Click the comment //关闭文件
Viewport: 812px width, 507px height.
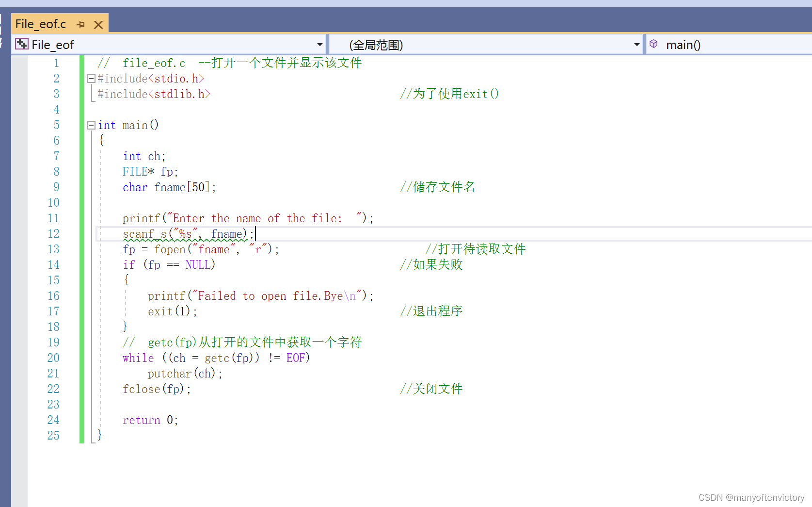coord(431,389)
